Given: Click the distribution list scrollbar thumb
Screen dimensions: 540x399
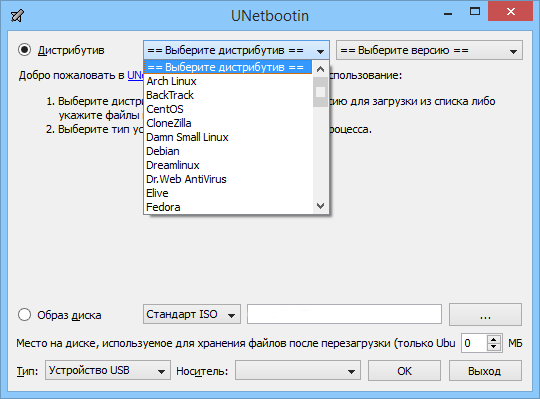Looking at the screenshot, I should pyautogui.click(x=320, y=92).
